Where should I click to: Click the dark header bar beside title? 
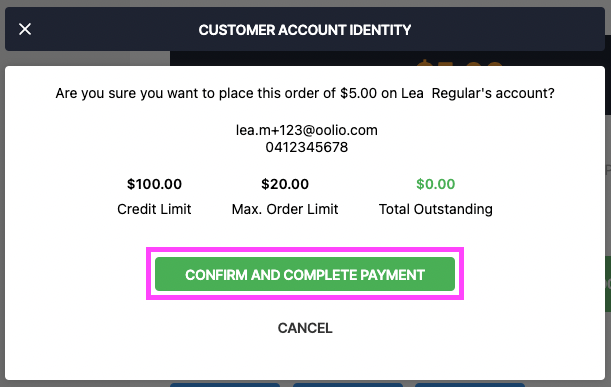click(507, 29)
